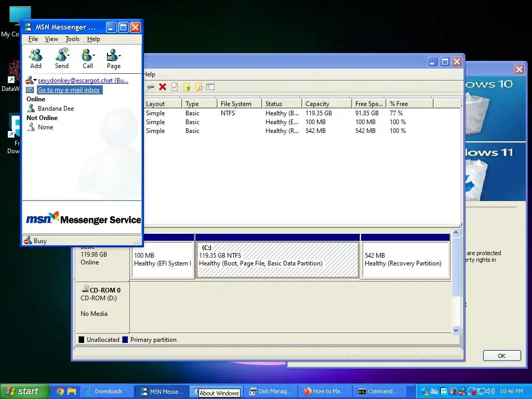The height and width of the screenshot is (399, 532).
Task: Click the Not Online group header
Action: click(x=42, y=118)
